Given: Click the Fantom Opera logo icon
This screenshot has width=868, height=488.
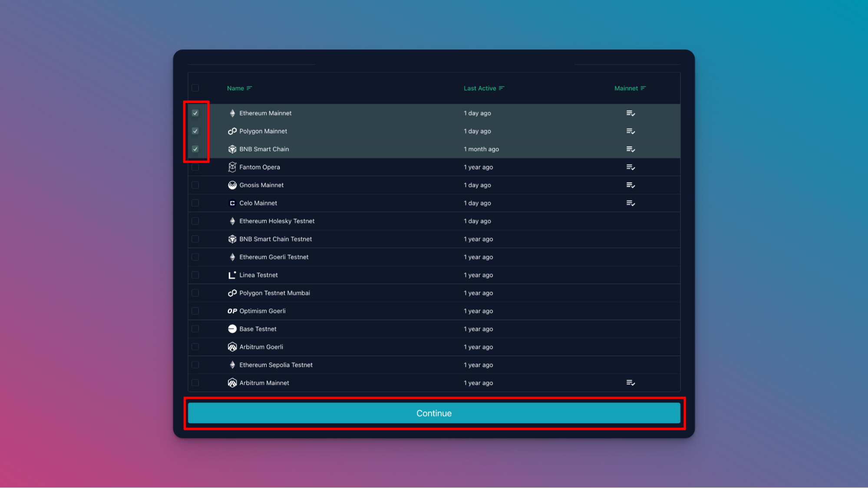Looking at the screenshot, I should click(x=232, y=167).
